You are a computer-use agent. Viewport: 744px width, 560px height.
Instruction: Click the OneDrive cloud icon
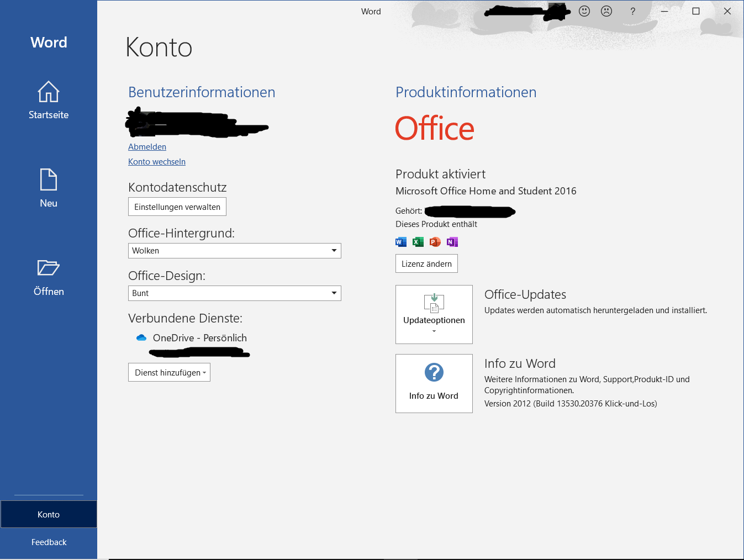(141, 337)
